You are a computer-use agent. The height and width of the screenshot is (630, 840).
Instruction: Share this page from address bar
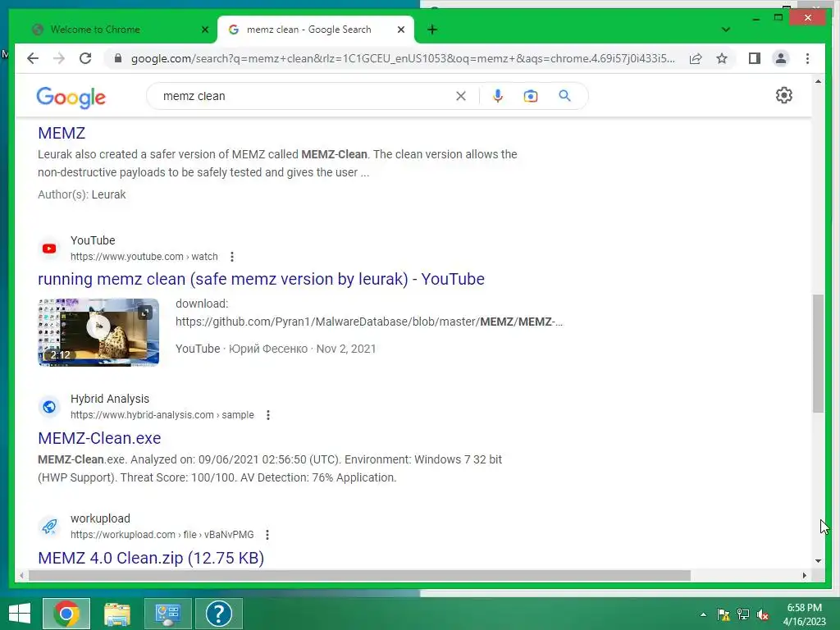point(696,58)
